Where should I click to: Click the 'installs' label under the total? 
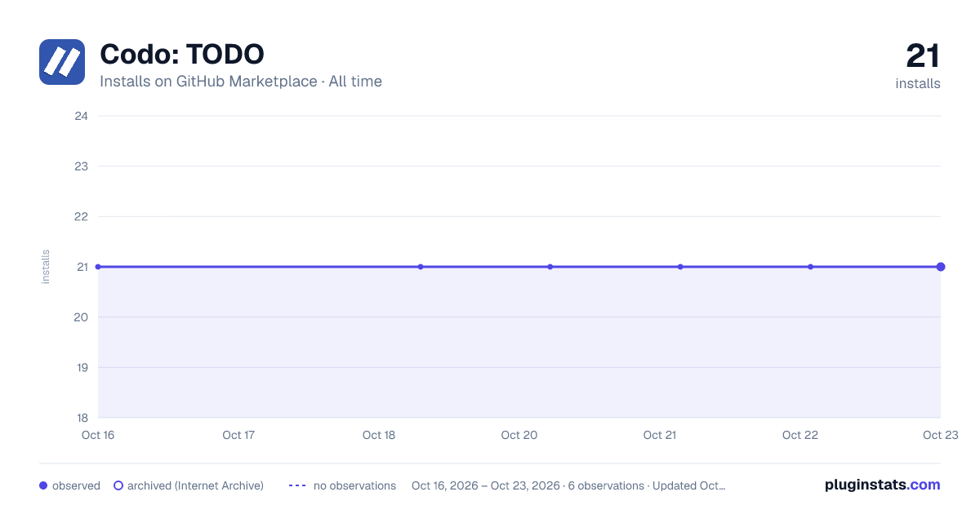pyautogui.click(x=918, y=83)
